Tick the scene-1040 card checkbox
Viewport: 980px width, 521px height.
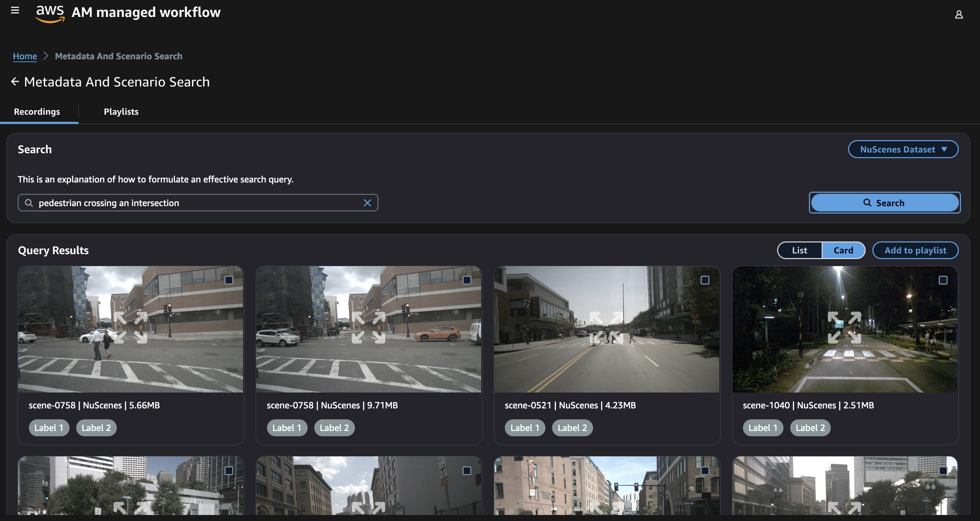point(943,280)
